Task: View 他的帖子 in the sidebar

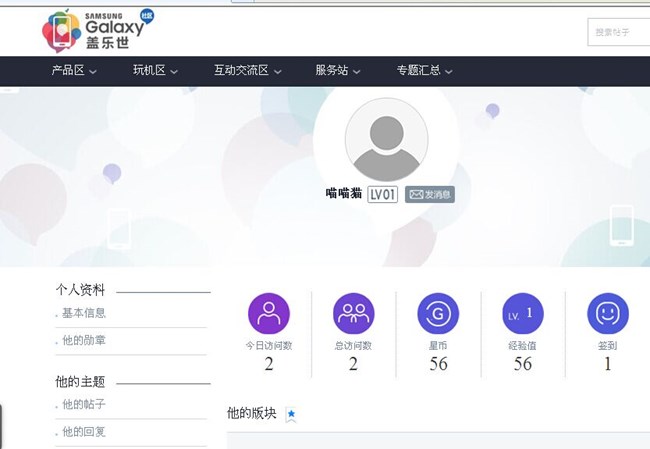Action: coord(84,404)
